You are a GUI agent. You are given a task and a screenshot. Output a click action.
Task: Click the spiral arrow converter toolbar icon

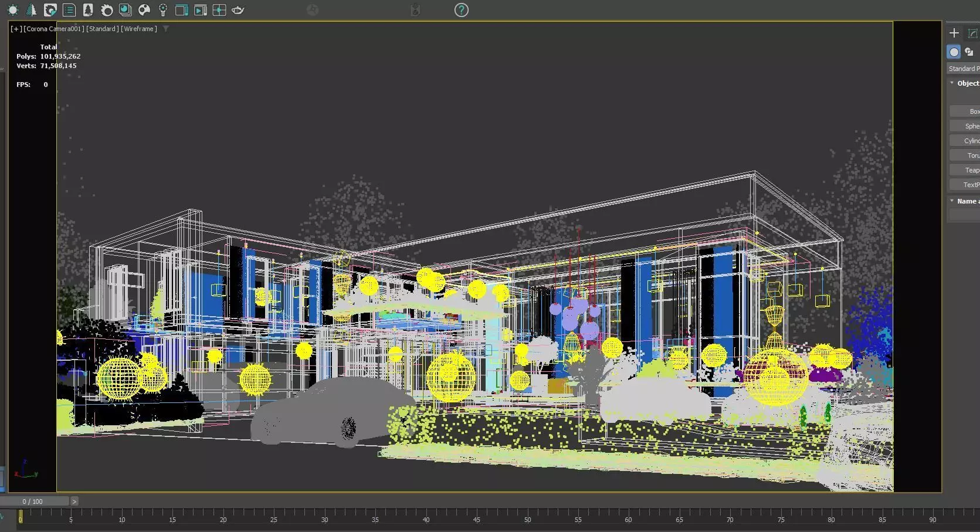tap(50, 10)
